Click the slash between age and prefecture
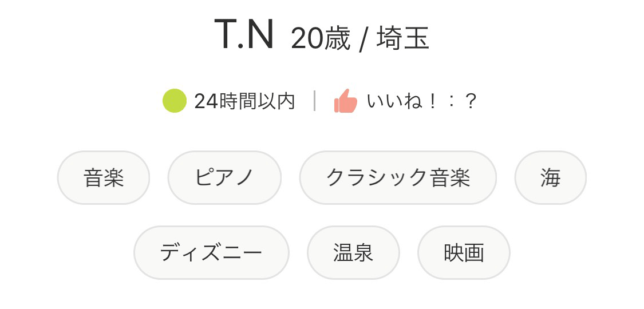The height and width of the screenshot is (309, 644). coord(362,40)
